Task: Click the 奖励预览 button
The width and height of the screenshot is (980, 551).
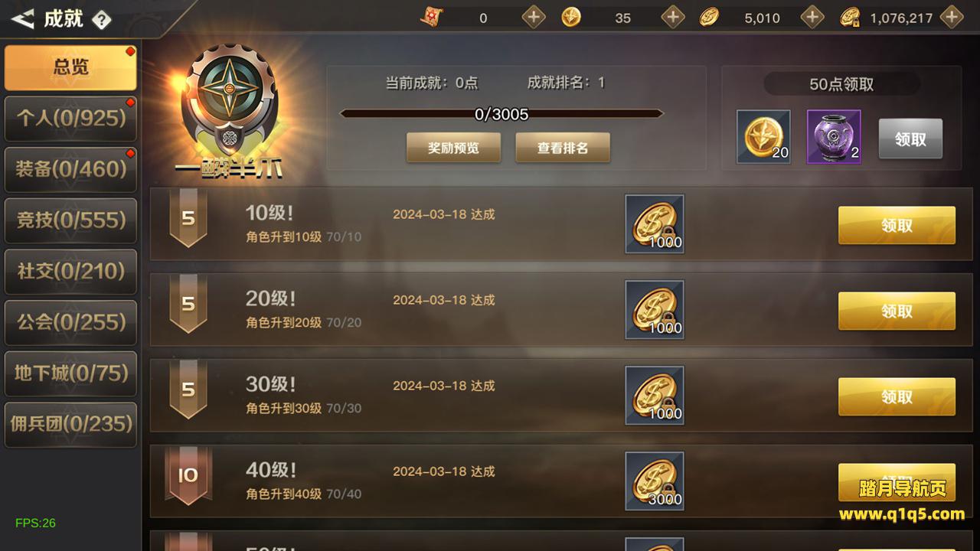Action: (453, 148)
